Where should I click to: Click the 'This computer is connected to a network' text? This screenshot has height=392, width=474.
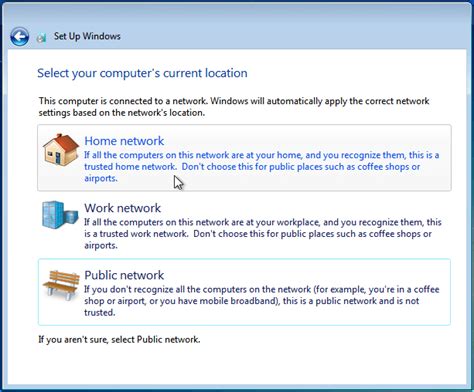point(234,107)
